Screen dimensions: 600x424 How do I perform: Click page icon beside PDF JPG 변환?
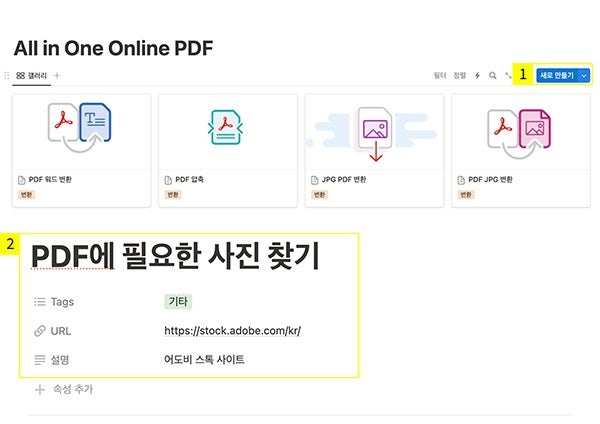coord(461,180)
